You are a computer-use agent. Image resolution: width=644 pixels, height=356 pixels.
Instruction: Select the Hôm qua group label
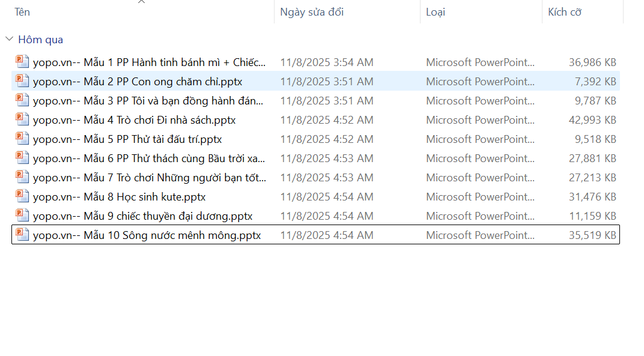click(x=40, y=40)
